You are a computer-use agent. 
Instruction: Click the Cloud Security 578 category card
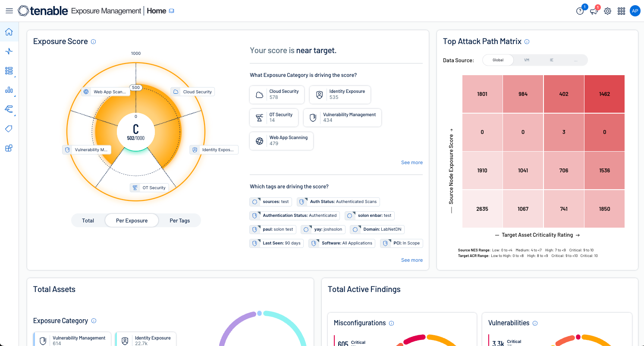coord(277,95)
